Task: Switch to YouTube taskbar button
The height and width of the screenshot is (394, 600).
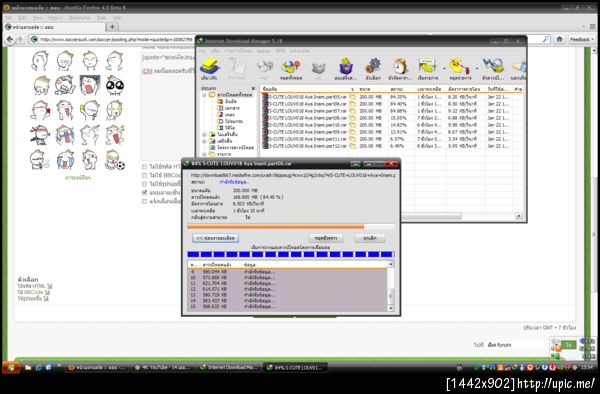Action: coord(163,368)
